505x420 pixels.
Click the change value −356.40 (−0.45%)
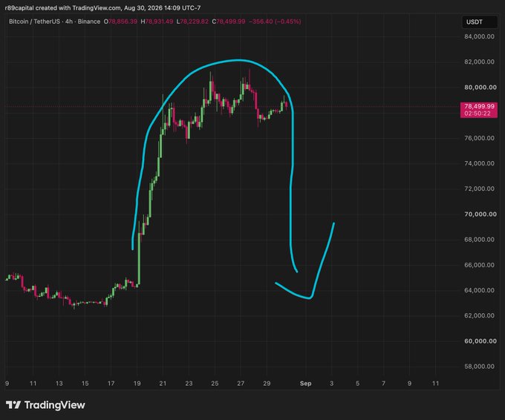pyautogui.click(x=275, y=22)
